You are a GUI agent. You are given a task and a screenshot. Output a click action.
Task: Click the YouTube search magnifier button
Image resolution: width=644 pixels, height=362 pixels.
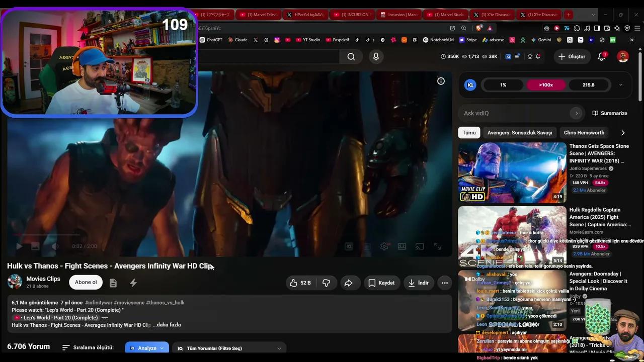coord(351,57)
